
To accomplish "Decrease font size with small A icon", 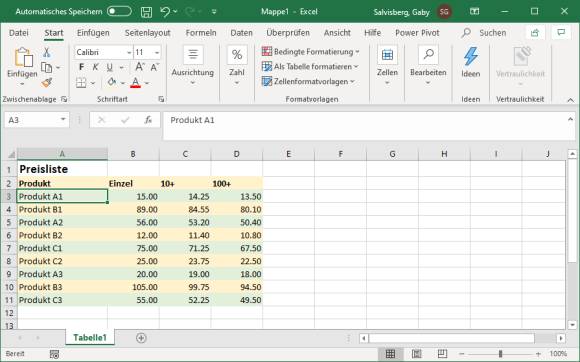I will pyautogui.click(x=154, y=67).
